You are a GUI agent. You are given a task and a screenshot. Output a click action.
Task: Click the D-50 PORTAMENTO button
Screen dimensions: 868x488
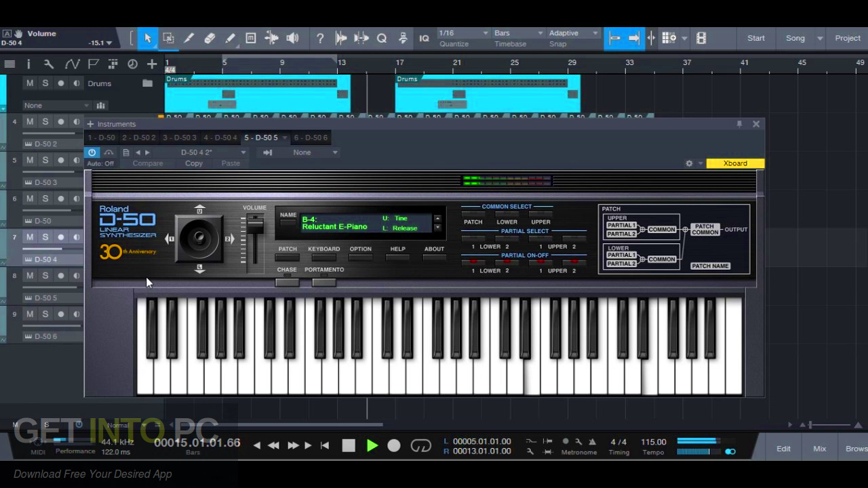point(323,282)
